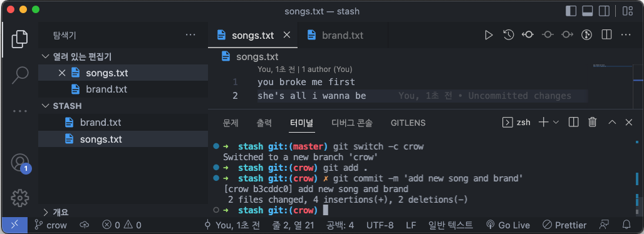Maximize panel size with chevron up
The width and height of the screenshot is (644, 234).
point(613,123)
